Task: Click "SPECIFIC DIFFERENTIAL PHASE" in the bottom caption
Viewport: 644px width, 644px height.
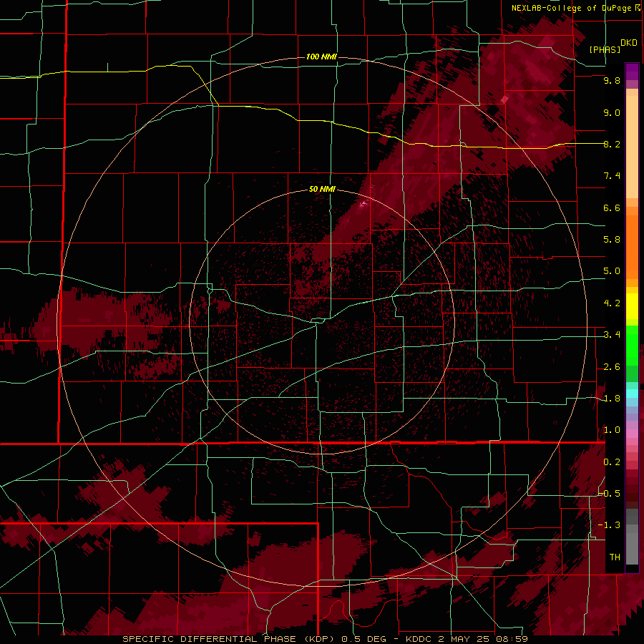Action: pyautogui.click(x=209, y=639)
